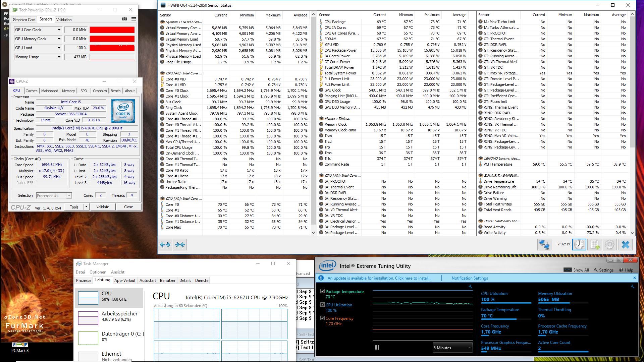Screen dimensions: 644x362
Task: Uncheck Package Temperature graph checkbox
Action: tap(322, 291)
